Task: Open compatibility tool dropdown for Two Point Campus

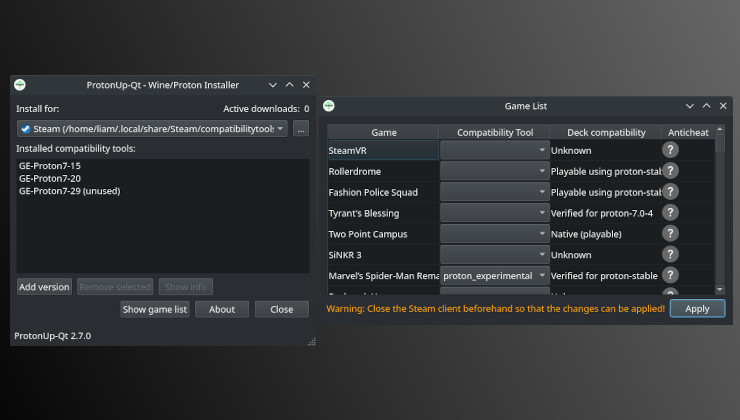Action: 495,234
